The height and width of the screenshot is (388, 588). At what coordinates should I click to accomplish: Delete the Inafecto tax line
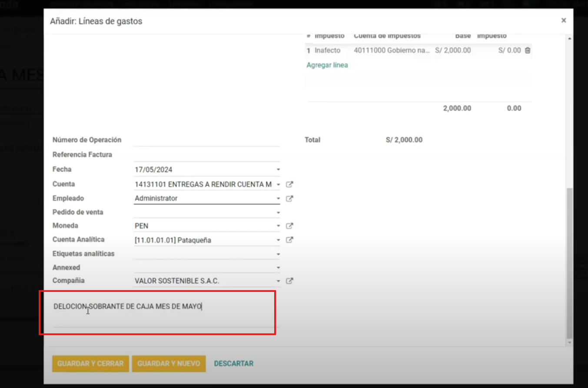coord(528,50)
